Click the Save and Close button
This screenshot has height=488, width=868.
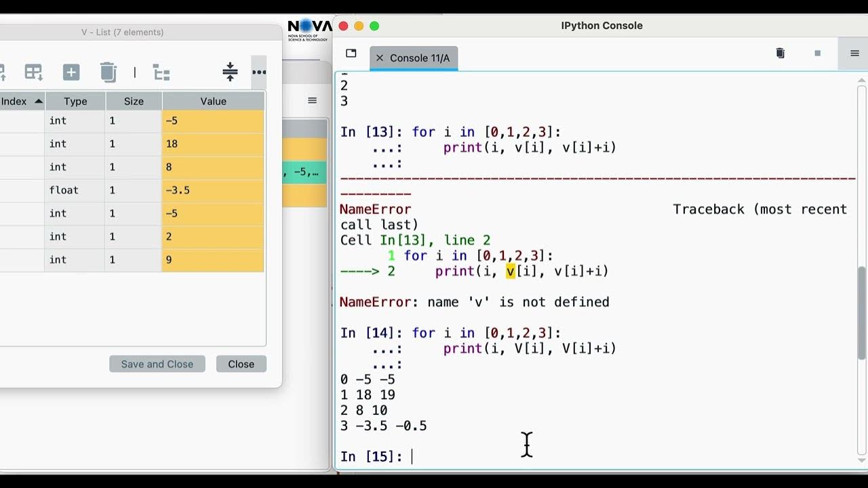tap(157, 364)
